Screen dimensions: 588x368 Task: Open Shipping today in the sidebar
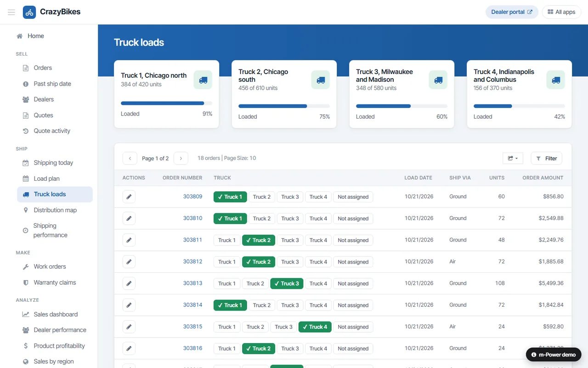[x=55, y=162]
